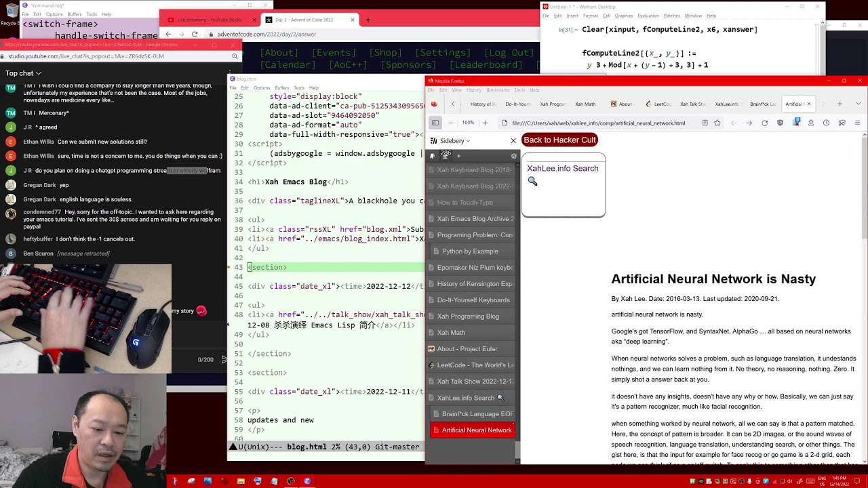Toggle the Firefox sidebar button
868x488 pixels.
[x=435, y=123]
